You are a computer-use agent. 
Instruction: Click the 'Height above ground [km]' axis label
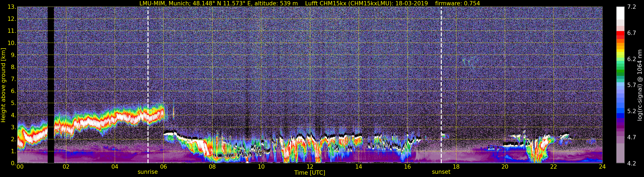tap(3, 85)
